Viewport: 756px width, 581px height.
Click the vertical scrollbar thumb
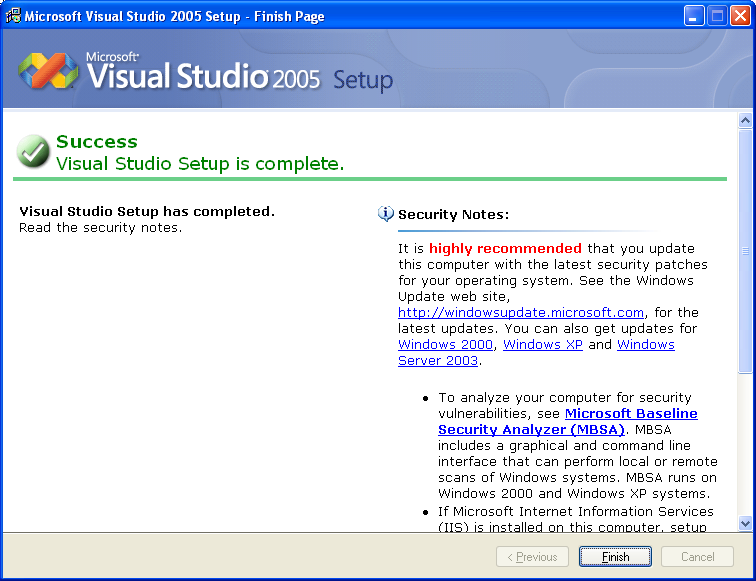[745, 250]
